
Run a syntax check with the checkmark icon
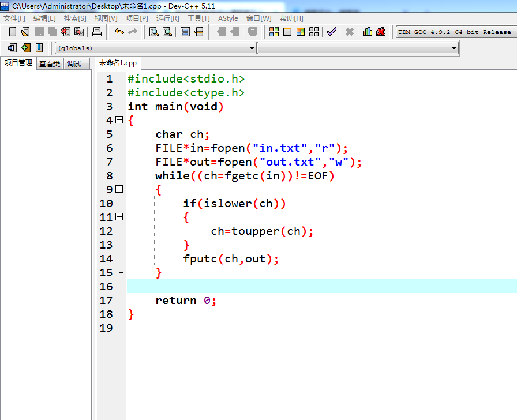(x=332, y=32)
